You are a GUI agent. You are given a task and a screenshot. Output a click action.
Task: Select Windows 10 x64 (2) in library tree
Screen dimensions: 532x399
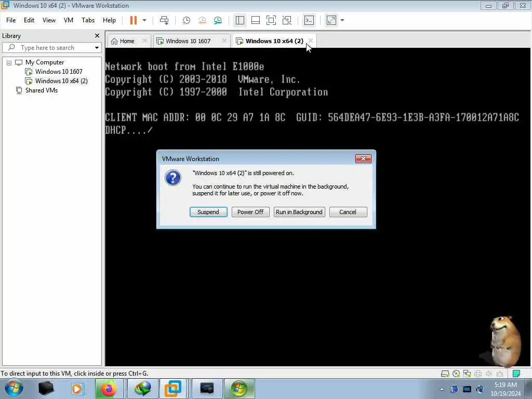click(61, 81)
